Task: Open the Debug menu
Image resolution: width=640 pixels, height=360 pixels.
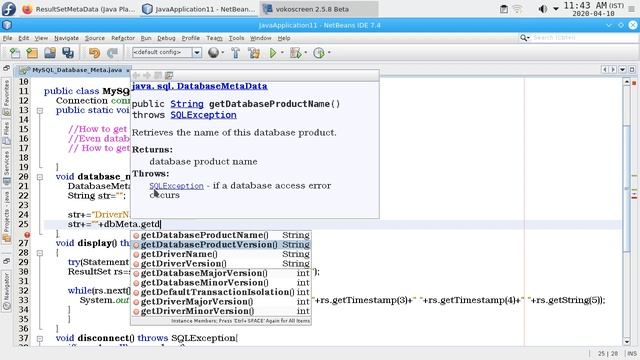Action: [166, 38]
